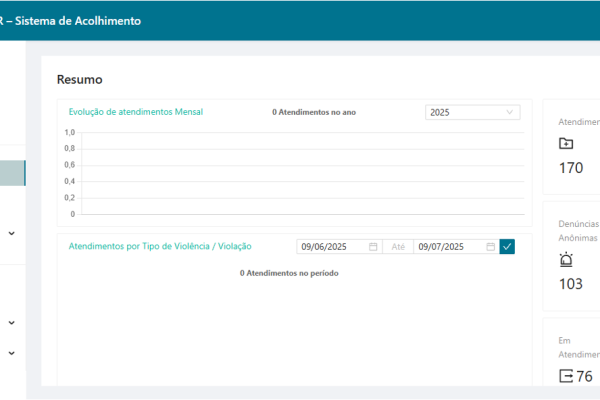Image resolution: width=600 pixels, height=400 pixels.
Task: Confirm date range with checkmark button
Action: 507,246
